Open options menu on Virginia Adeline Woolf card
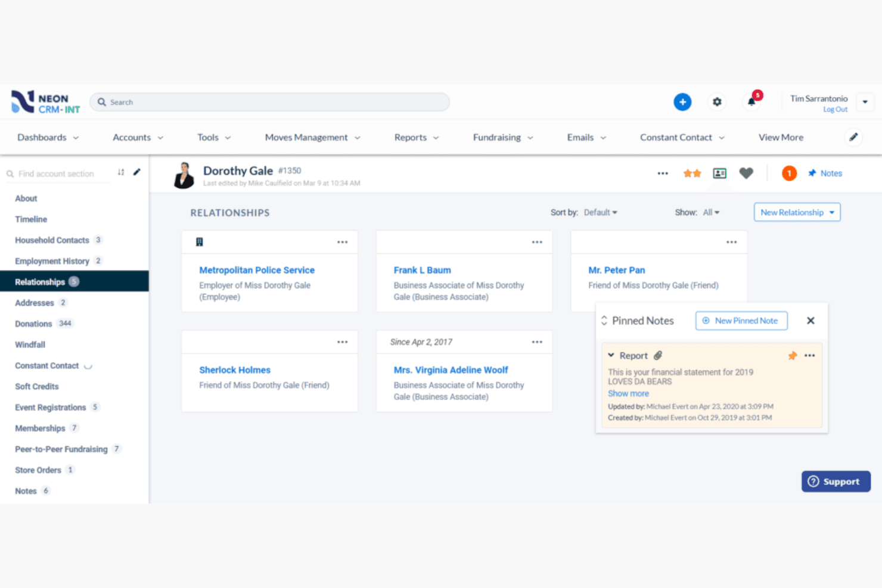882x588 pixels. coord(537,342)
